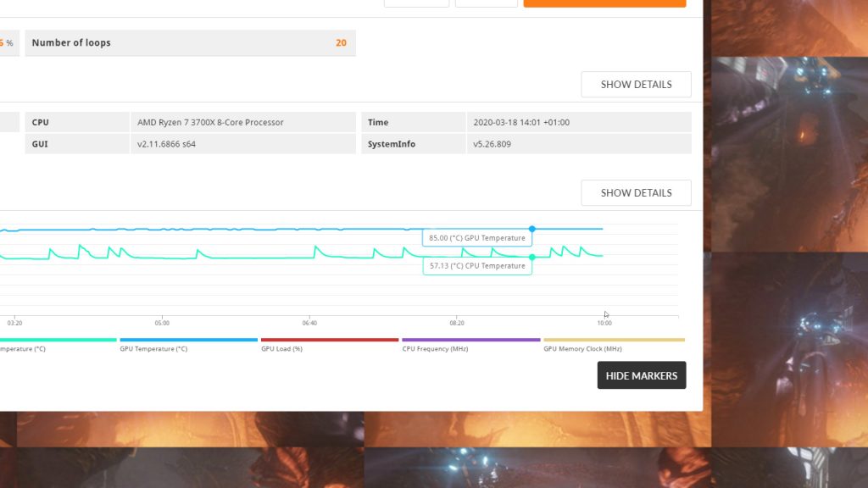Viewport: 868px width, 488px height.
Task: Select the 57.13 CPU Temperature tooltip
Action: pos(476,265)
